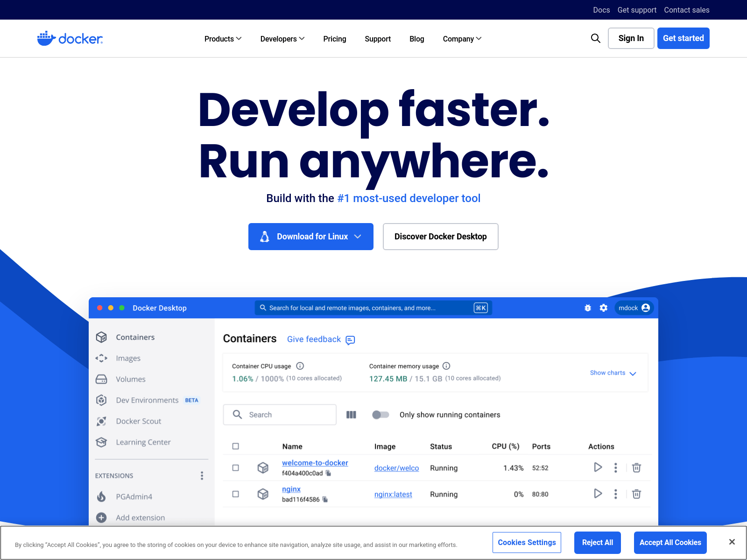Click the Sign In button

[x=631, y=38]
